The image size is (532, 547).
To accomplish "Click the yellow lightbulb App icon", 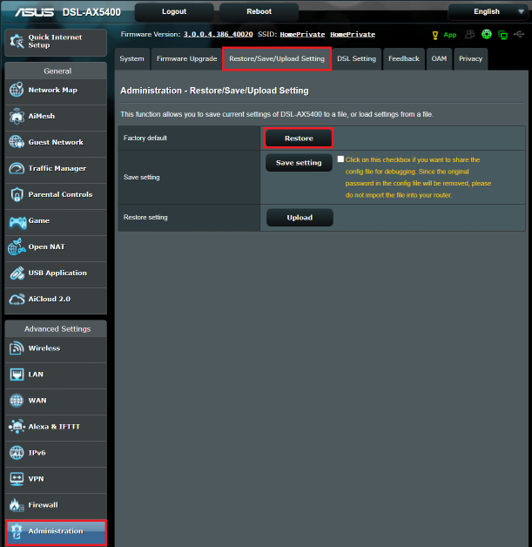I will click(x=435, y=35).
